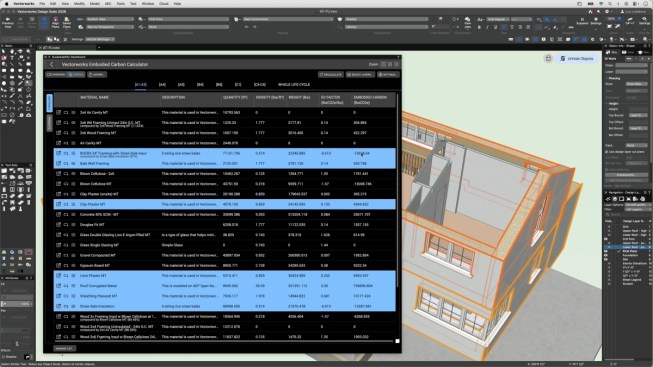Click the Unhide Objects button
This screenshot has width=653, height=367.
[x=577, y=59]
